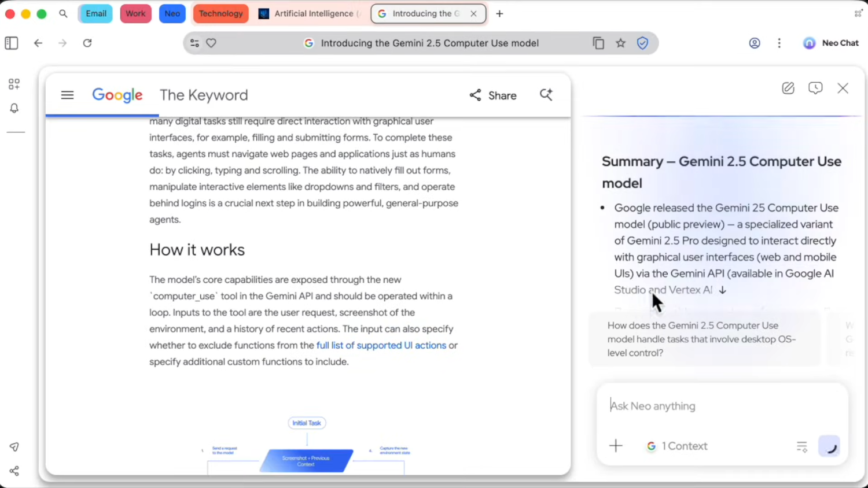Image resolution: width=868 pixels, height=488 pixels.
Task: Click the How it works heading
Action: click(x=197, y=250)
